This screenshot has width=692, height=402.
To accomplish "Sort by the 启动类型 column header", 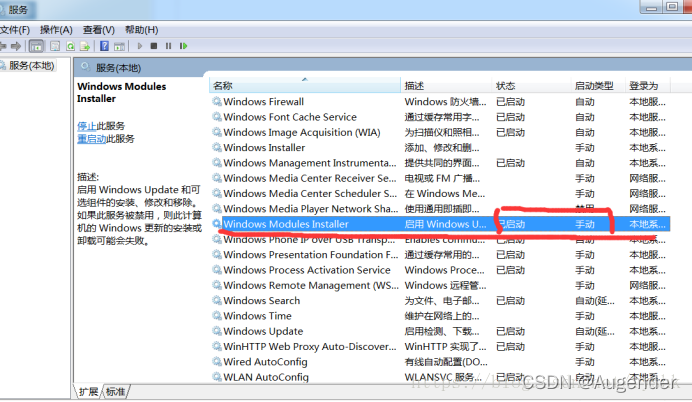I will [598, 86].
